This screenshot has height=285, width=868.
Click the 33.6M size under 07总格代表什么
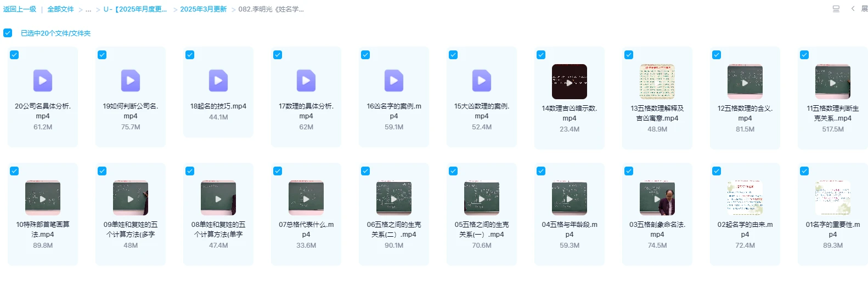(306, 246)
